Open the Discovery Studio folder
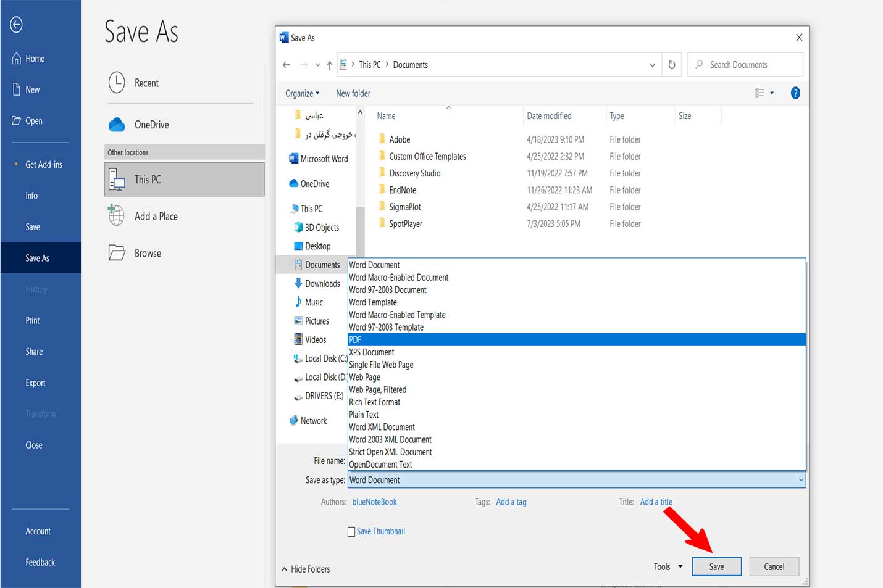 [409, 173]
